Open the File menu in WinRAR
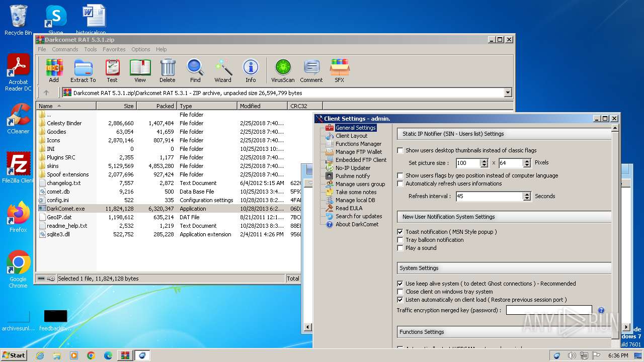644x362 pixels. pos(42,49)
